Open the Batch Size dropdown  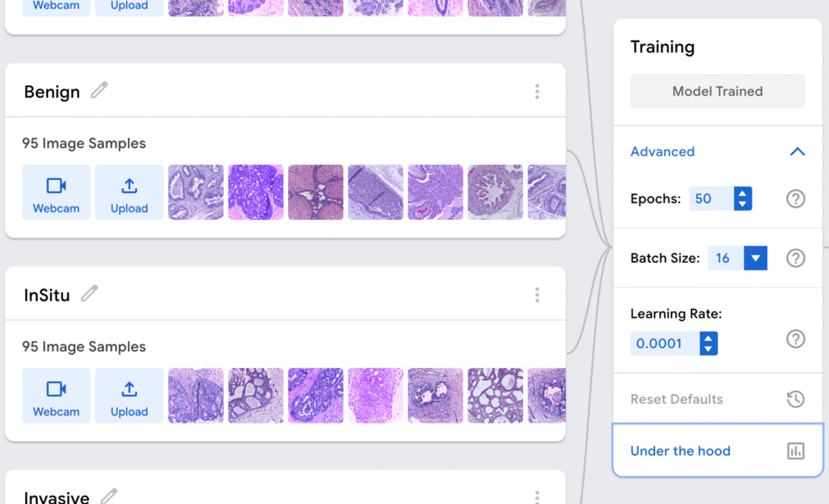pos(755,258)
